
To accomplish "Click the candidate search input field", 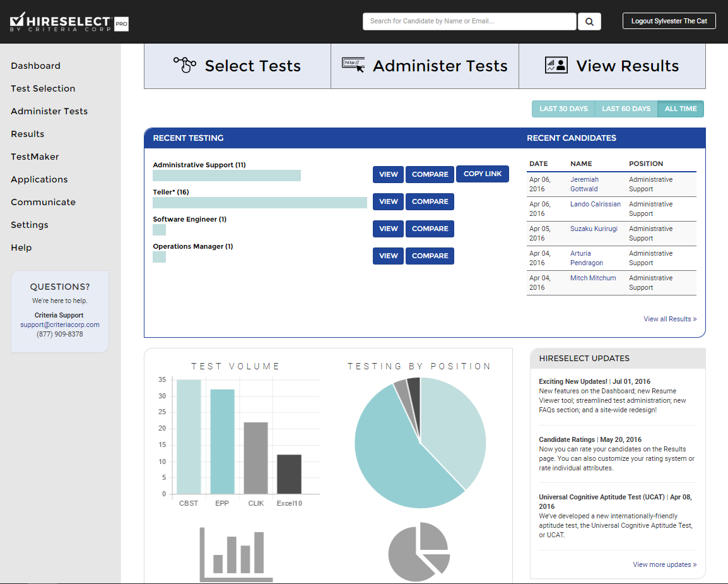I will tap(469, 21).
